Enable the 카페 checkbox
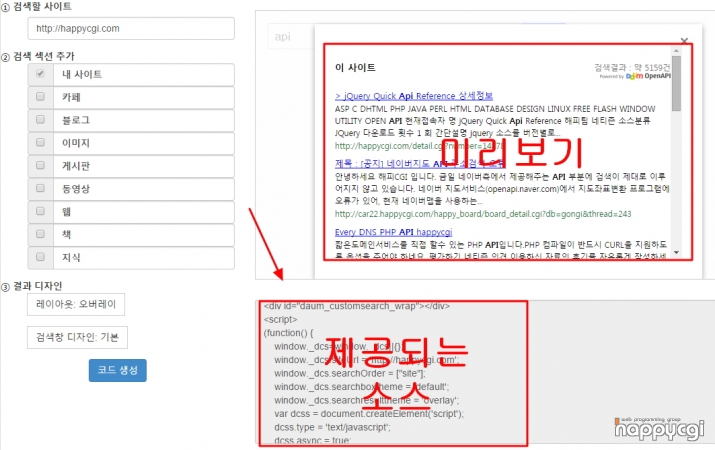 [x=40, y=96]
